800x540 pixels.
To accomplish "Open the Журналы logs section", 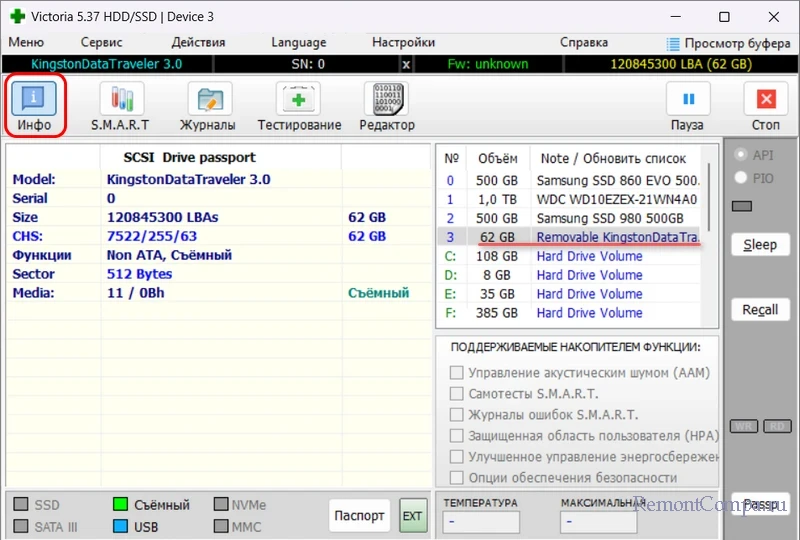I will pyautogui.click(x=208, y=106).
